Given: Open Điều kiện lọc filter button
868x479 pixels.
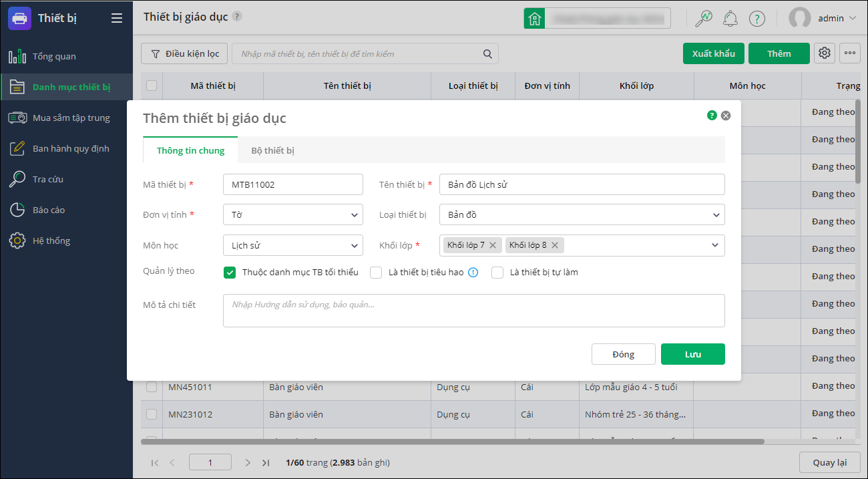Looking at the screenshot, I should 184,53.
